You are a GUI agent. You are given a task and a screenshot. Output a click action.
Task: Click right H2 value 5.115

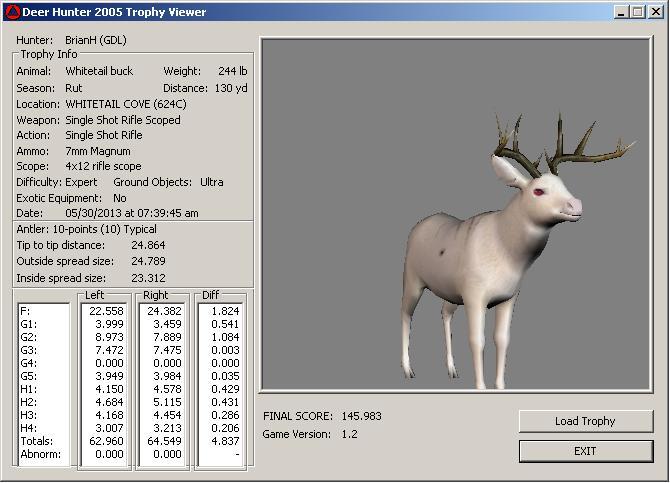point(167,402)
